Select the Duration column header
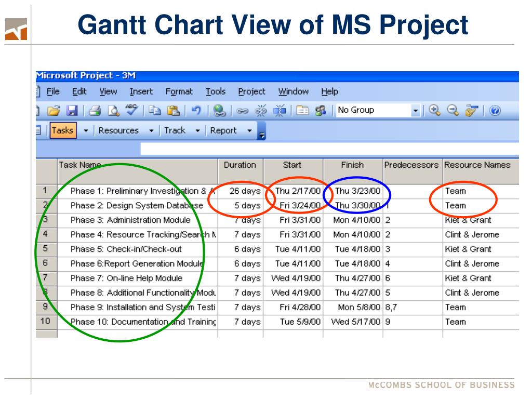This screenshot has width=532, height=399. (240, 170)
